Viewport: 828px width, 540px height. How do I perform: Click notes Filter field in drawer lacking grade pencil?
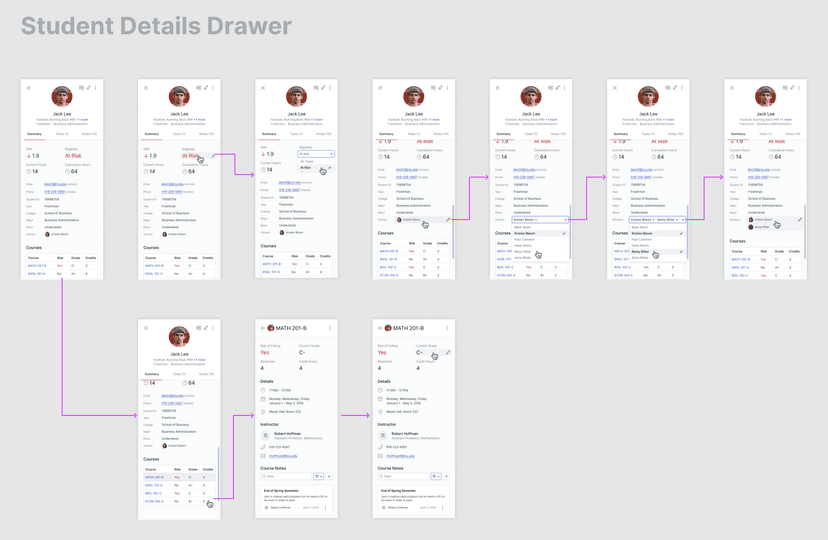285,476
